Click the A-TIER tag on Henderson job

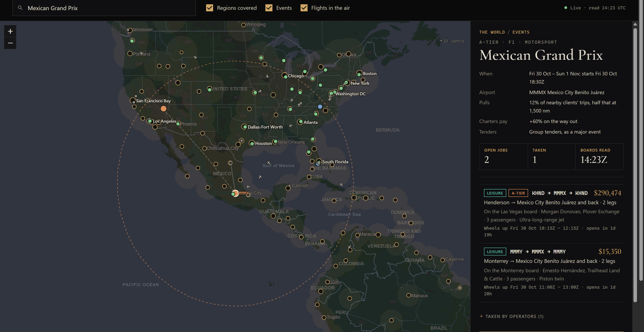[518, 193]
